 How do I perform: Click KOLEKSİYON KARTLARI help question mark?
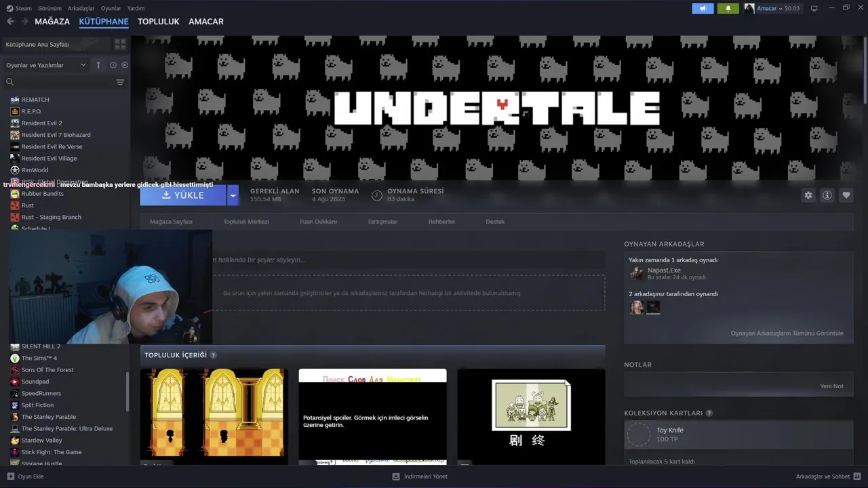pos(709,413)
